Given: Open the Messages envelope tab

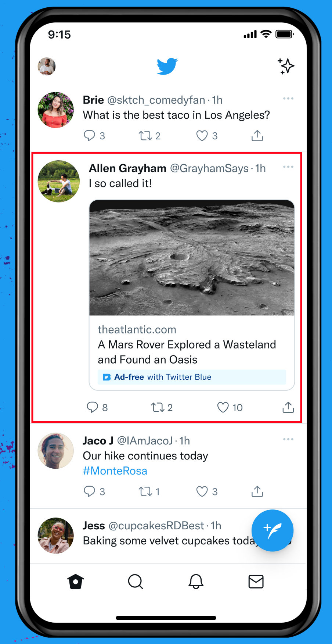Looking at the screenshot, I should (256, 582).
